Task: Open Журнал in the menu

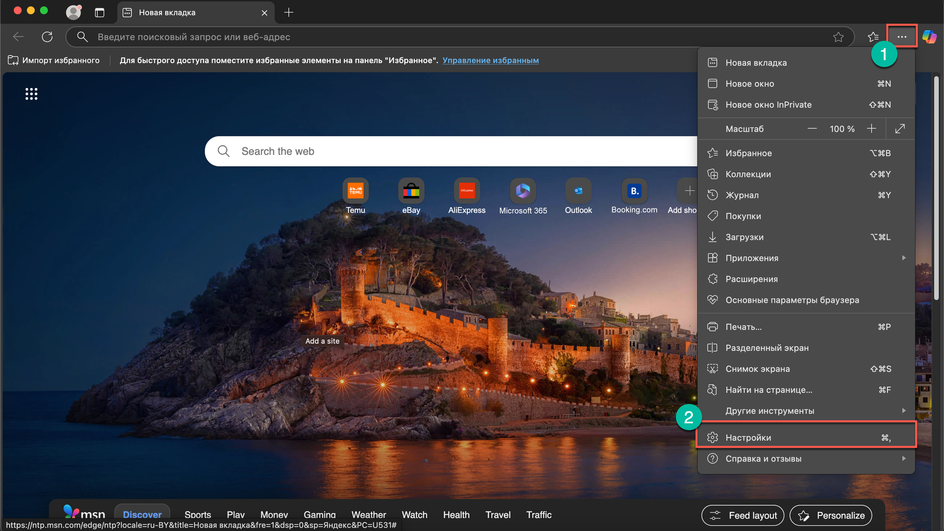Action: click(806, 195)
